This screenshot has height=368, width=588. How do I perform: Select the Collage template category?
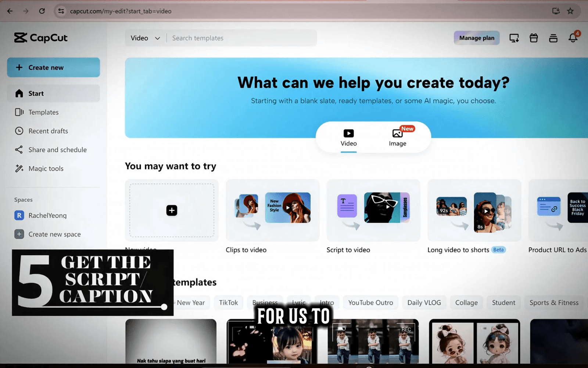coord(466,302)
